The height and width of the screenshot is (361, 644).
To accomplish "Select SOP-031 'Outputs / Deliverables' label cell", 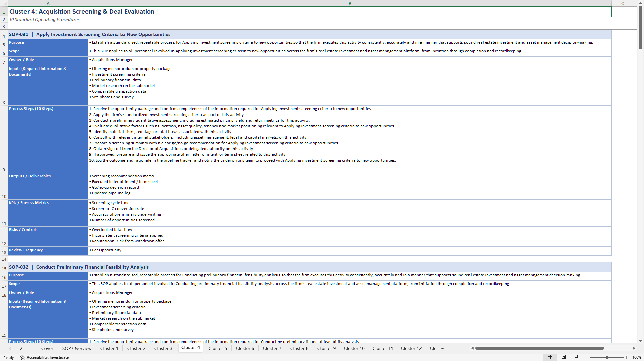I will tap(48, 186).
